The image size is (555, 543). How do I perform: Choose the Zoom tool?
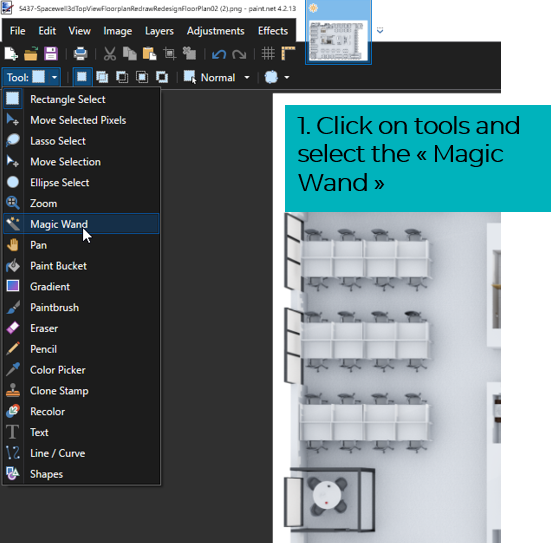coord(81,204)
